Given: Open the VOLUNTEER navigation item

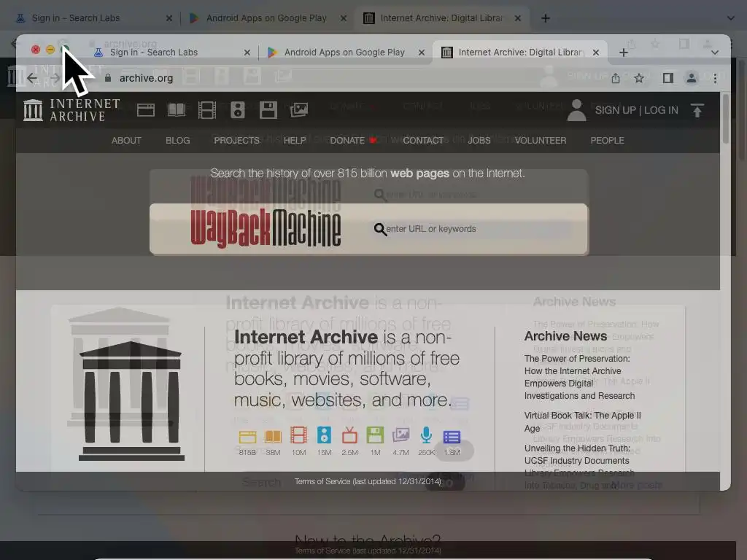Looking at the screenshot, I should point(541,141).
